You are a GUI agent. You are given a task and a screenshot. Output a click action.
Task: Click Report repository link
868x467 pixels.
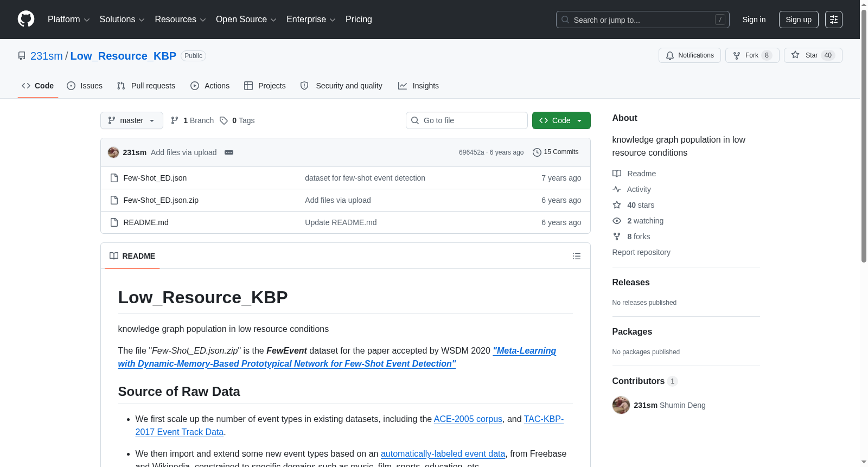point(641,252)
